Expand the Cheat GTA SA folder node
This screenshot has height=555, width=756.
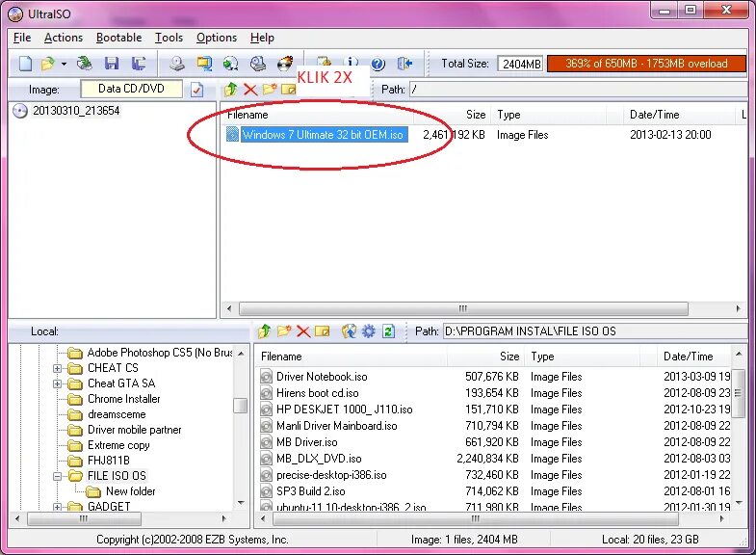[57, 383]
